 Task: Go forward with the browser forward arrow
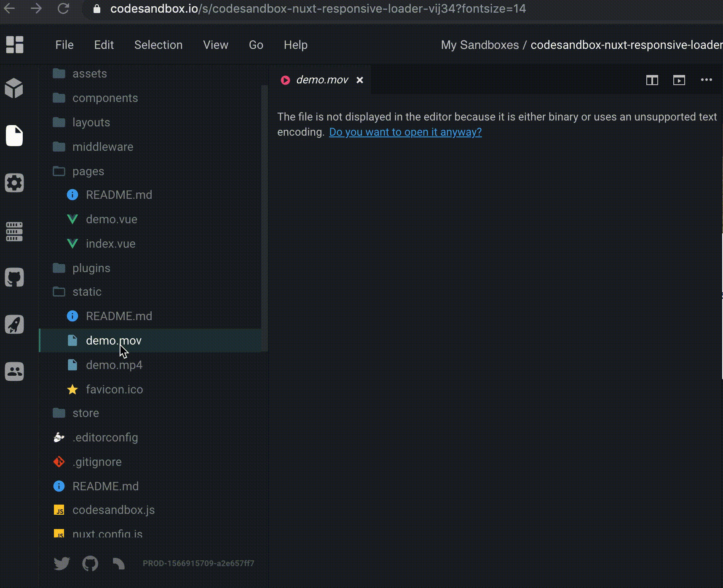[36, 8]
